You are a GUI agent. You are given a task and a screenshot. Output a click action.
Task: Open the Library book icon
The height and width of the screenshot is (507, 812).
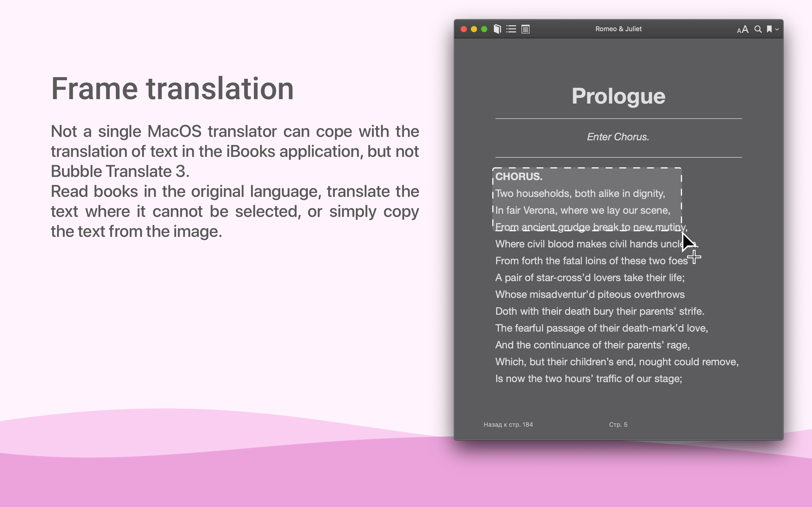pyautogui.click(x=497, y=29)
